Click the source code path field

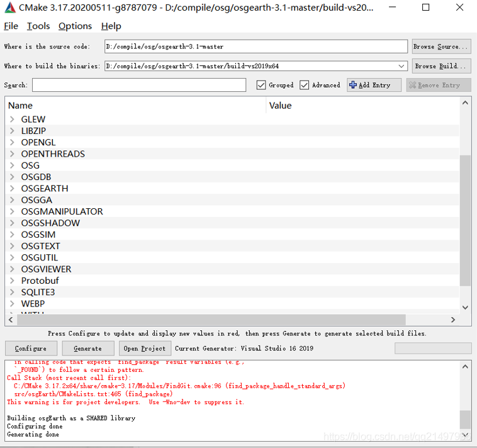click(256, 47)
